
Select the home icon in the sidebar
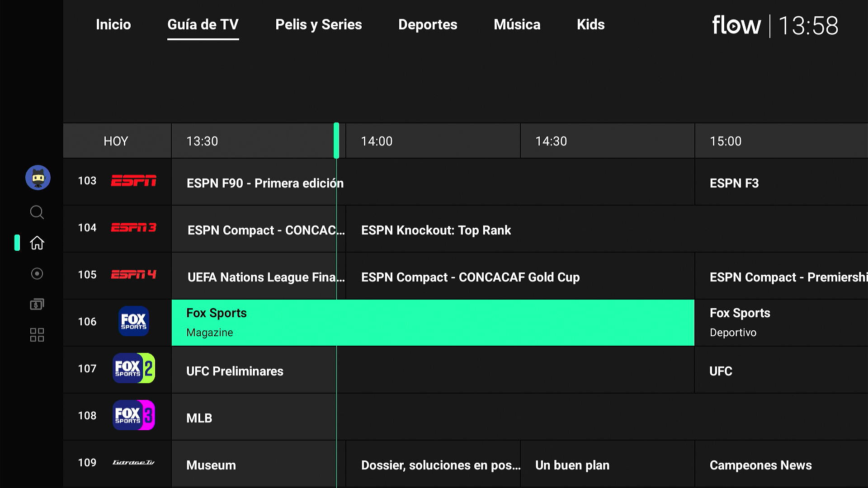coord(37,243)
